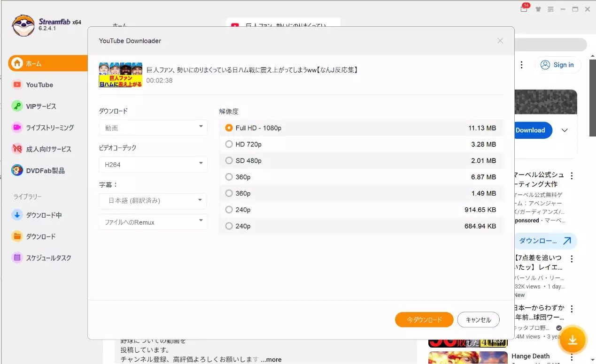Click the video thumbnail in dialog
Viewport: 596px width, 364px height.
click(x=120, y=75)
